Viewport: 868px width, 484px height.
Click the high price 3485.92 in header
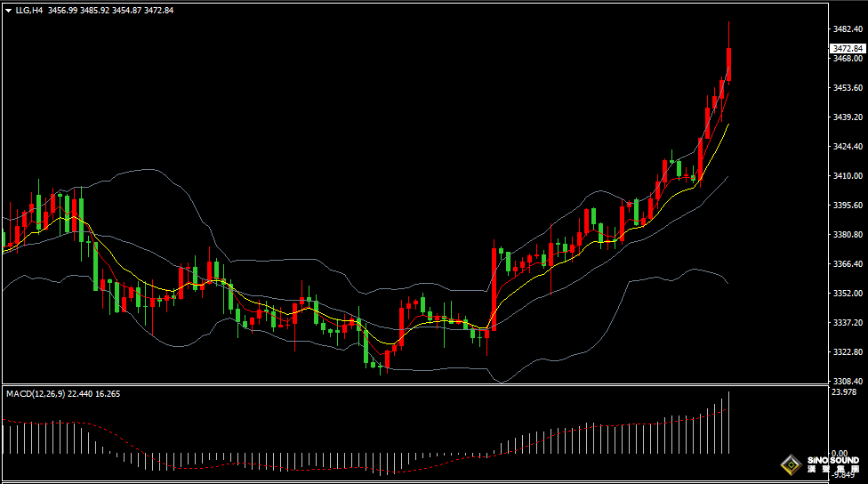click(x=94, y=11)
